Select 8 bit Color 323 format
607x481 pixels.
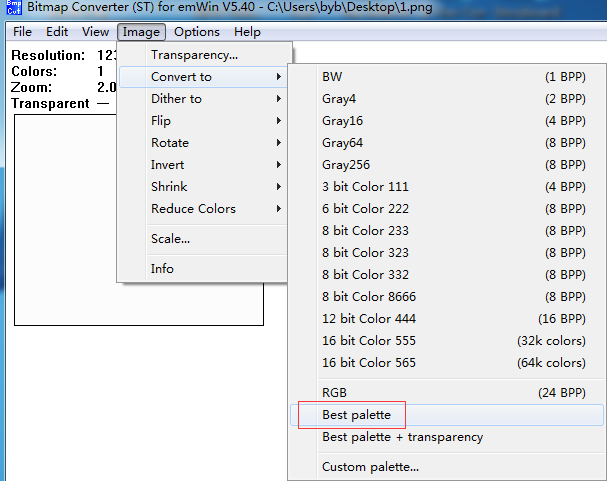447,253
